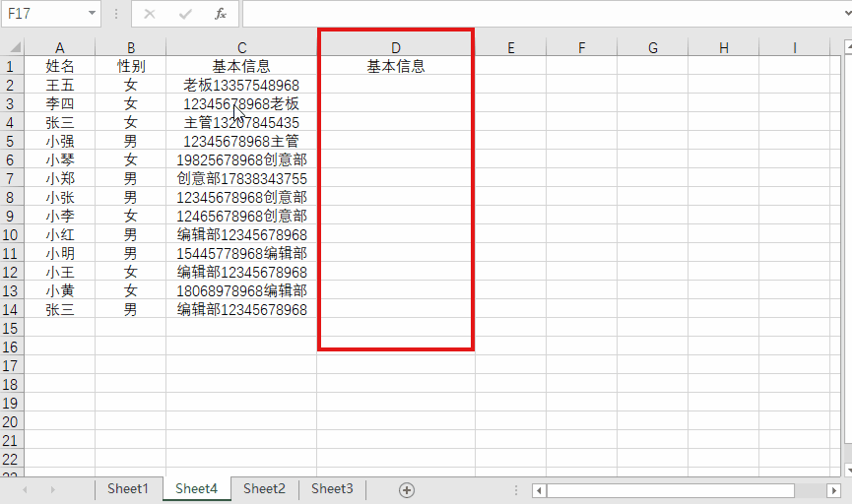Select the Sheet4 tab
This screenshot has height=504, width=852.
tap(196, 489)
